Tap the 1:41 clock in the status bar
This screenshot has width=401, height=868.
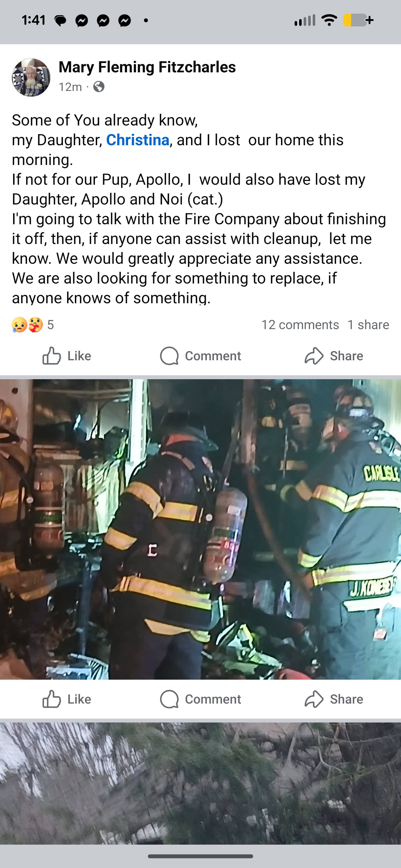pyautogui.click(x=34, y=20)
